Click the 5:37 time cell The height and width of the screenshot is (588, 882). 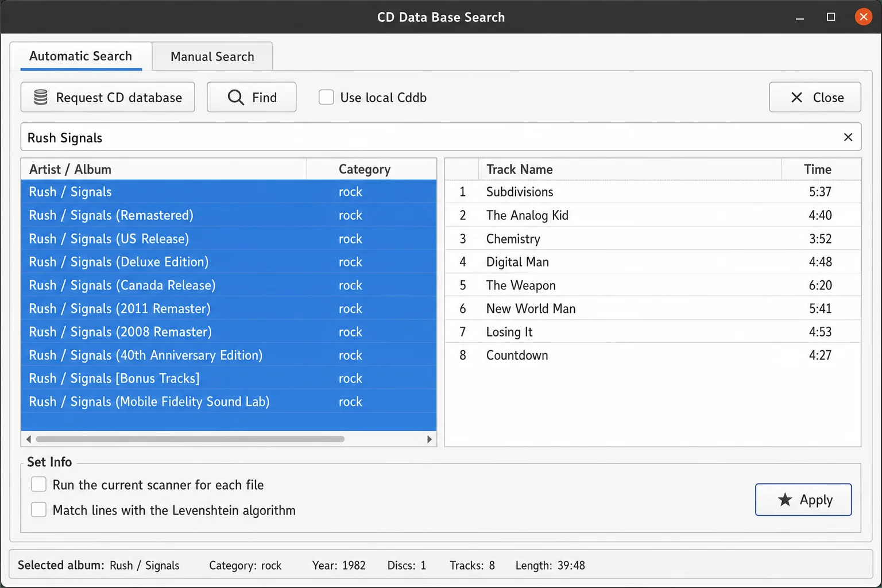[820, 192]
